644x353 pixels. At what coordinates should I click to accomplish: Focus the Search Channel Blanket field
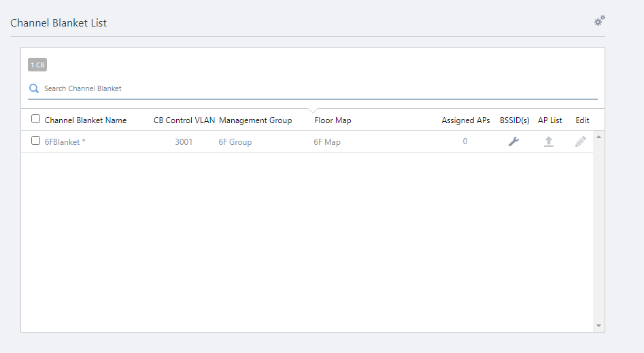313,88
